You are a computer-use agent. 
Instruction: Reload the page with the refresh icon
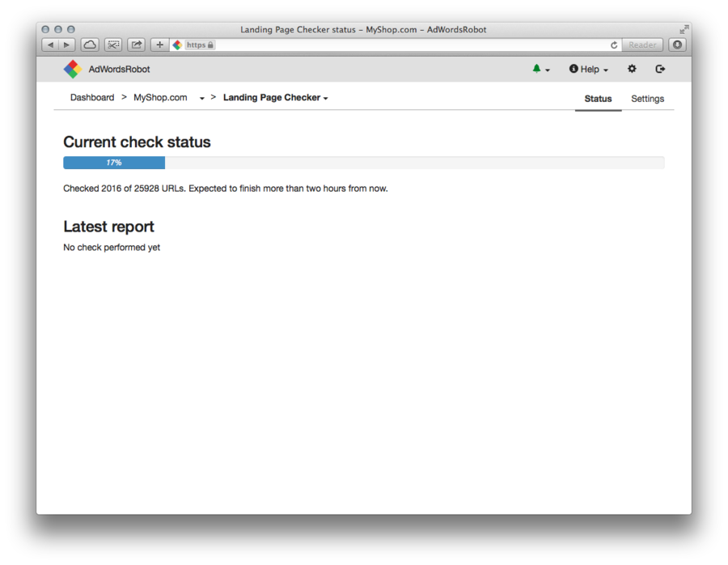coord(614,45)
